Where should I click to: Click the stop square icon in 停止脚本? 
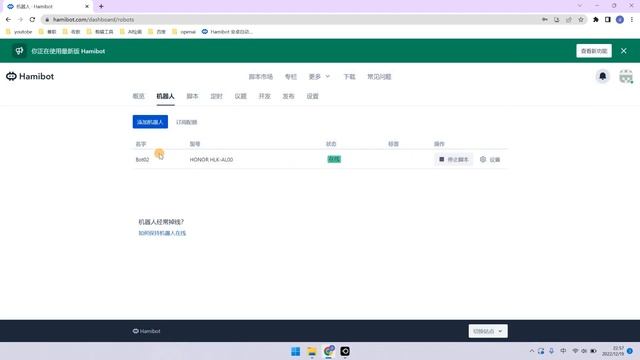pyautogui.click(x=442, y=159)
